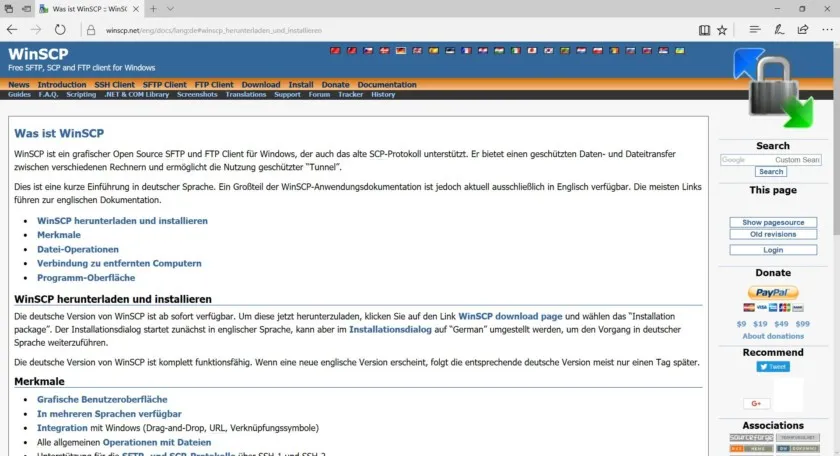Switch language via the Italian flag
840x456 pixels.
[x=515, y=50]
